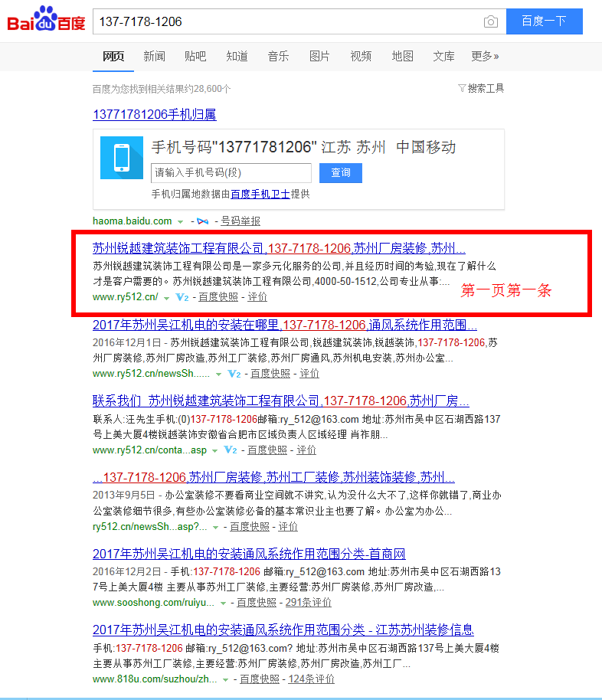Open the 更多» menu
Screen dimensions: 602x700
click(x=485, y=56)
